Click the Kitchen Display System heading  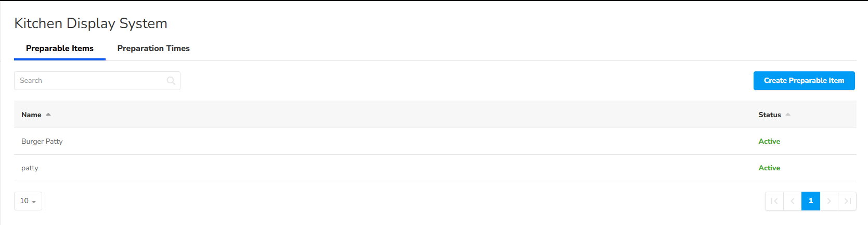click(x=90, y=23)
